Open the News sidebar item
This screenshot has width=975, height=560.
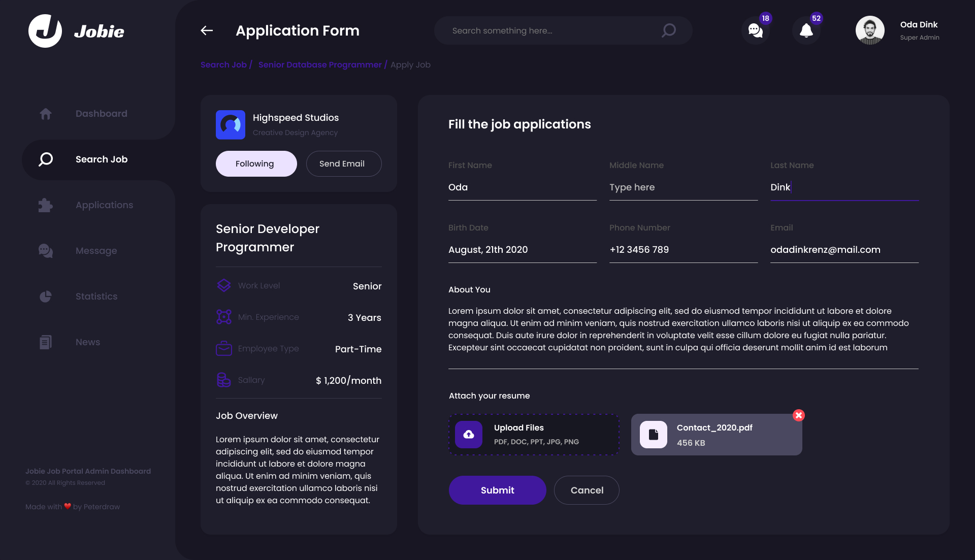(87, 342)
